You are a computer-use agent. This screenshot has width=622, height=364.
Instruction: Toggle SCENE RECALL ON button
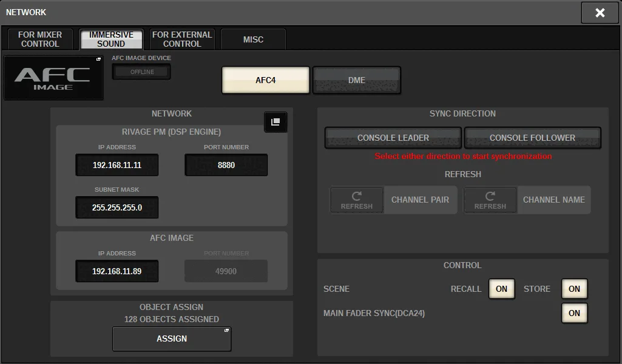click(501, 289)
